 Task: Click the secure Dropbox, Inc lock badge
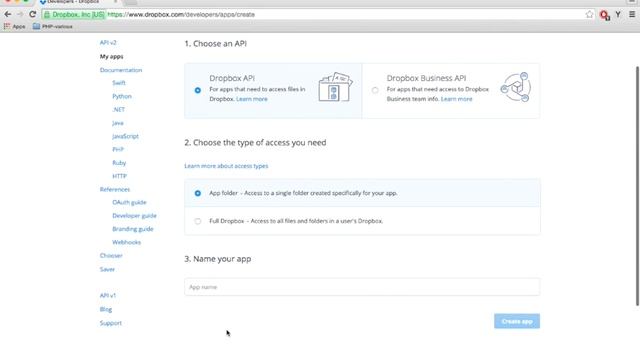click(74, 14)
